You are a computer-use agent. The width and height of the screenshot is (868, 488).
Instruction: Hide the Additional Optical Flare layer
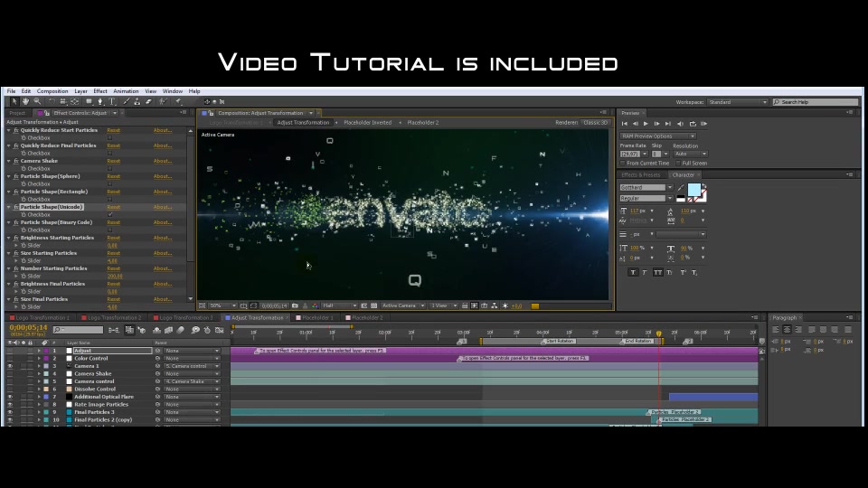click(10, 397)
